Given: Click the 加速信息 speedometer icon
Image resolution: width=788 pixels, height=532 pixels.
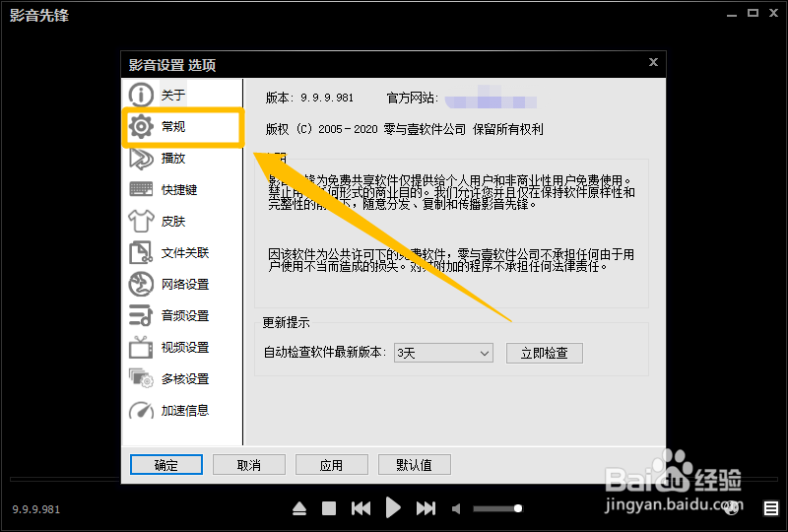Looking at the screenshot, I should point(141,410).
